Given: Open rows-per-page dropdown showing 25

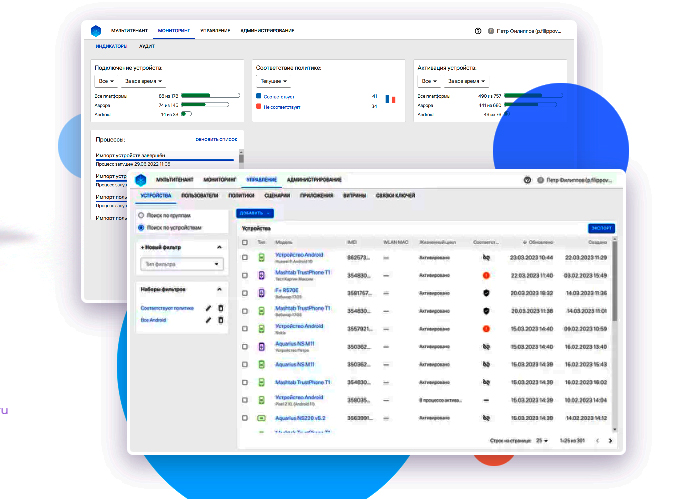Looking at the screenshot, I should (x=542, y=440).
